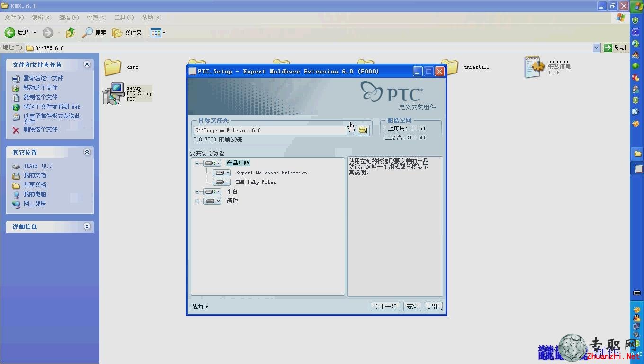Open the target folder path dropdown arrow
Image resolution: width=644 pixels, height=364 pixels.
click(x=351, y=130)
